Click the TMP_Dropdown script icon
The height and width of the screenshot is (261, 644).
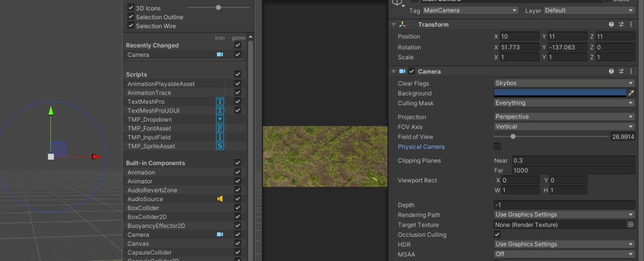click(x=219, y=119)
